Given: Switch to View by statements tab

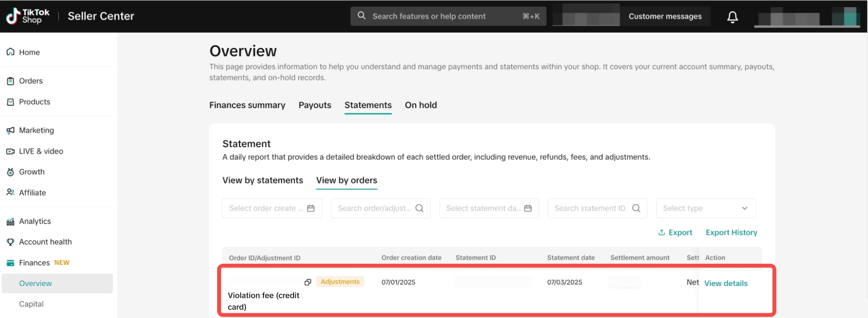Looking at the screenshot, I should pos(262,180).
